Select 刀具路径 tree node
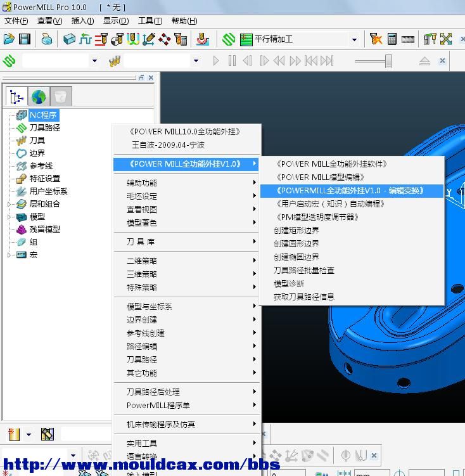 tap(44, 128)
